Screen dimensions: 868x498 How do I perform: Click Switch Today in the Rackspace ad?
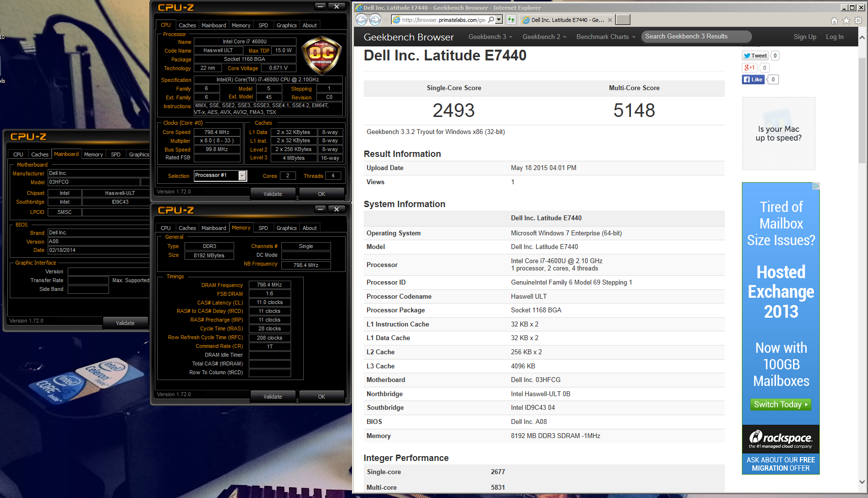780,404
